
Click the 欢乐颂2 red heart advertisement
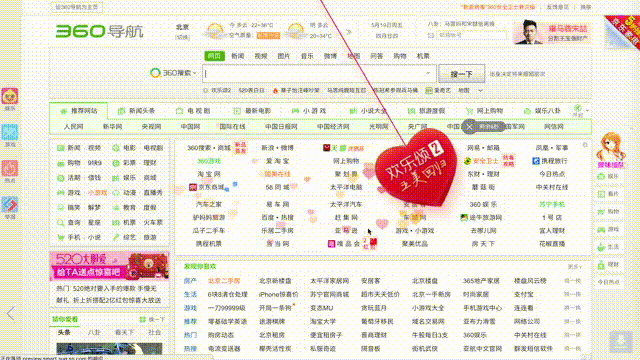tap(416, 167)
